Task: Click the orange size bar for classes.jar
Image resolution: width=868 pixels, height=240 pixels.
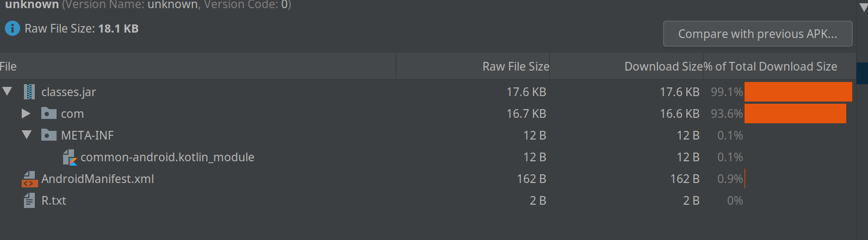Action: (798, 92)
